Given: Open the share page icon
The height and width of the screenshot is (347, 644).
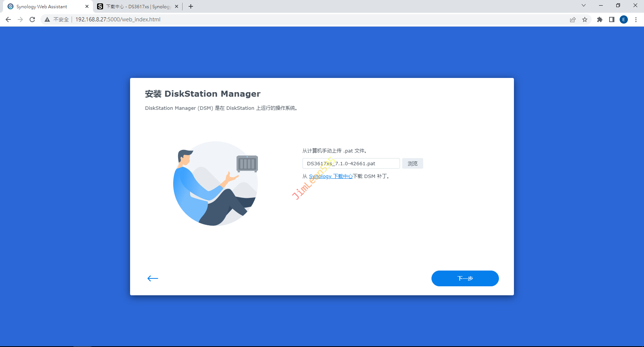Looking at the screenshot, I should [573, 19].
